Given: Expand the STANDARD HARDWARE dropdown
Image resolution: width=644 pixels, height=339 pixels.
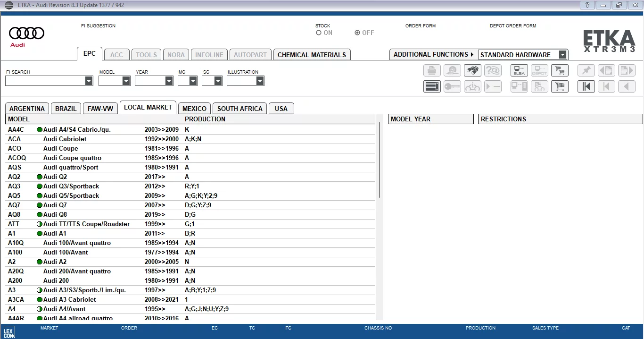Looking at the screenshot, I should pyautogui.click(x=562, y=55).
